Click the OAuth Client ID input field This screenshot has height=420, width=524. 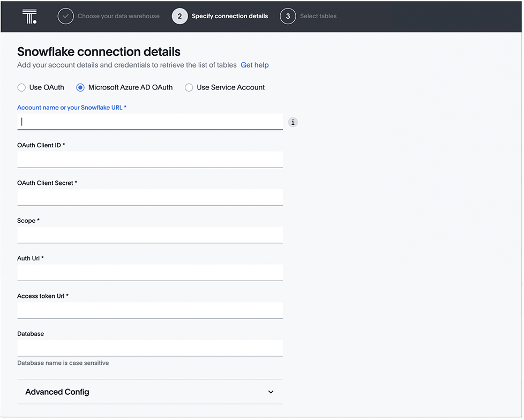[x=150, y=159]
